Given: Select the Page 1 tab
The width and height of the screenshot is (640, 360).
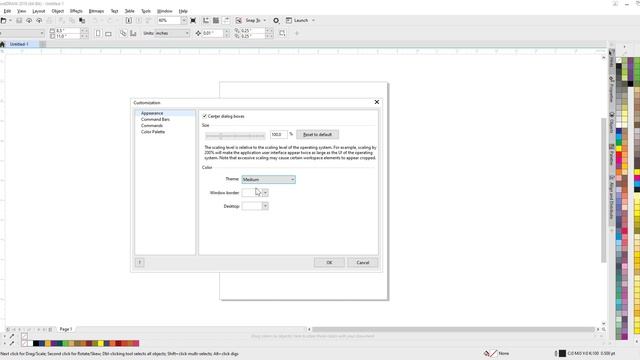Looking at the screenshot, I should (x=66, y=329).
